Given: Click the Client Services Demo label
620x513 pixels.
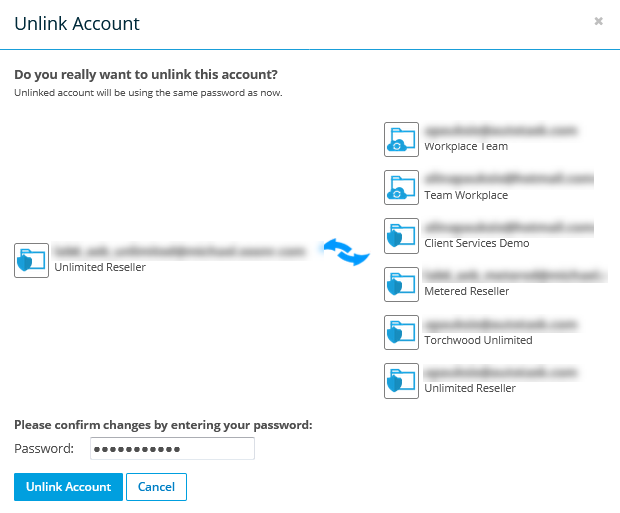Looking at the screenshot, I should (477, 243).
